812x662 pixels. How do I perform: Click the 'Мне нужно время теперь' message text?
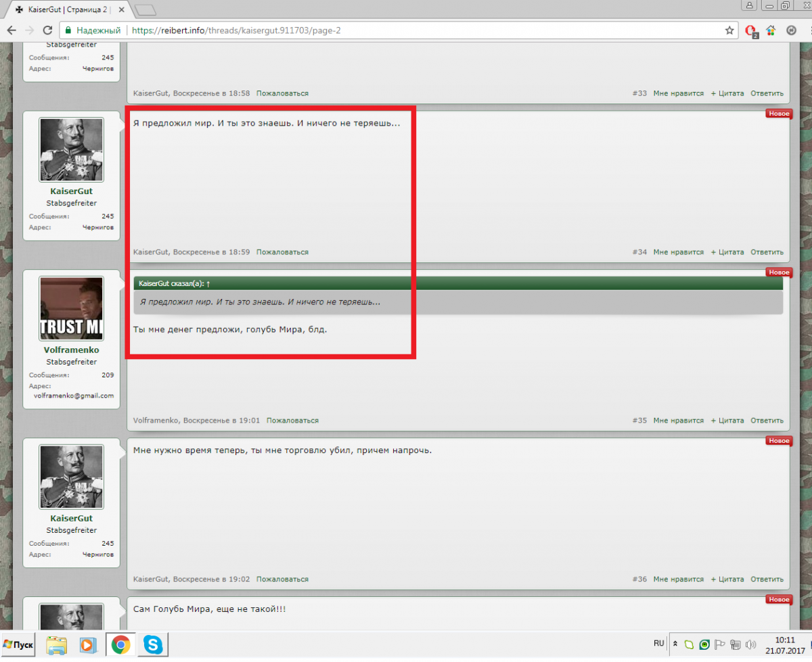(x=282, y=450)
